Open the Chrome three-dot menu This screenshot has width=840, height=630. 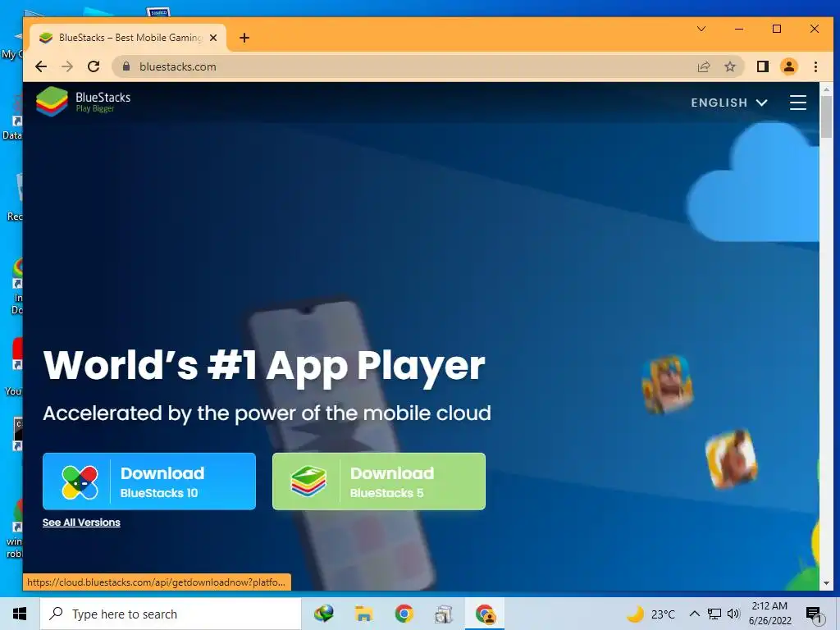click(x=815, y=66)
